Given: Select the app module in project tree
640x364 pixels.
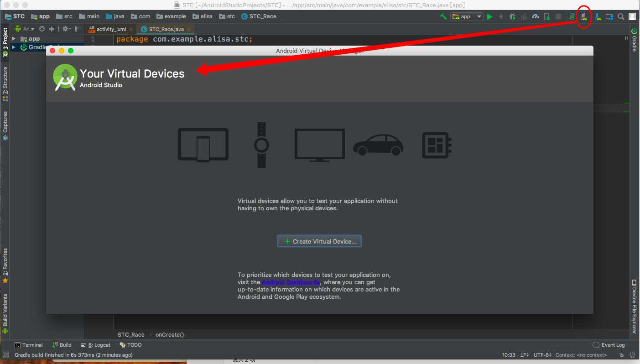Looking at the screenshot, I should [30, 39].
